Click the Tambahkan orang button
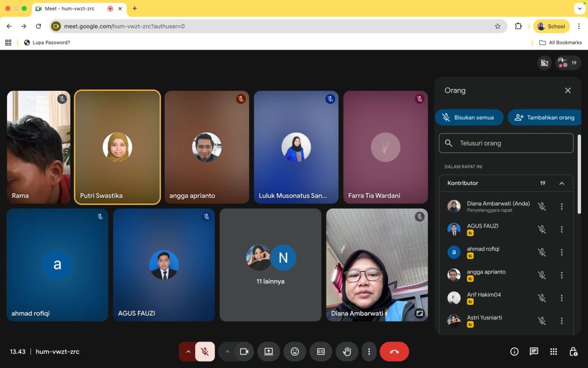The height and width of the screenshot is (368, 588). coord(544,117)
